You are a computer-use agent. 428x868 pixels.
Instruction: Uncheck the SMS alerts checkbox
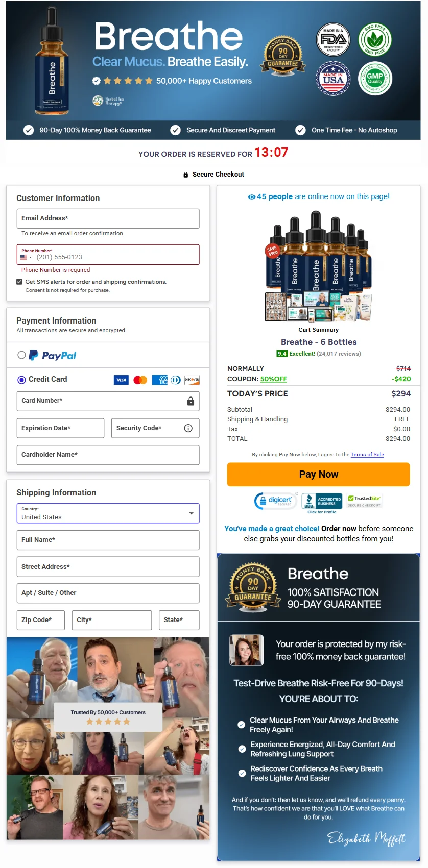point(19,282)
